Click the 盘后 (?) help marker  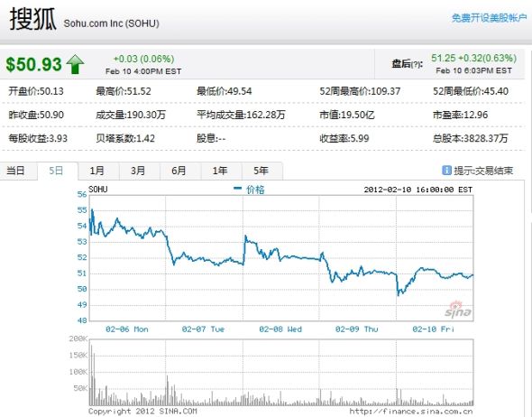pyautogui.click(x=417, y=64)
